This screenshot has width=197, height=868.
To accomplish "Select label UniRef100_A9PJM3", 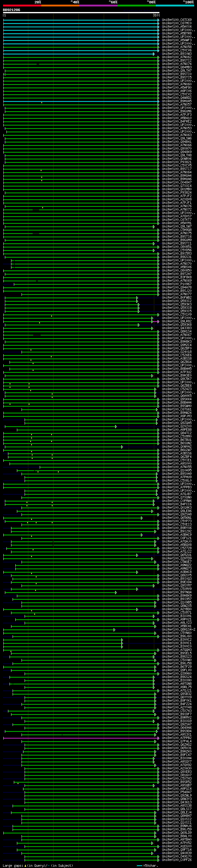I will pos(177,416).
